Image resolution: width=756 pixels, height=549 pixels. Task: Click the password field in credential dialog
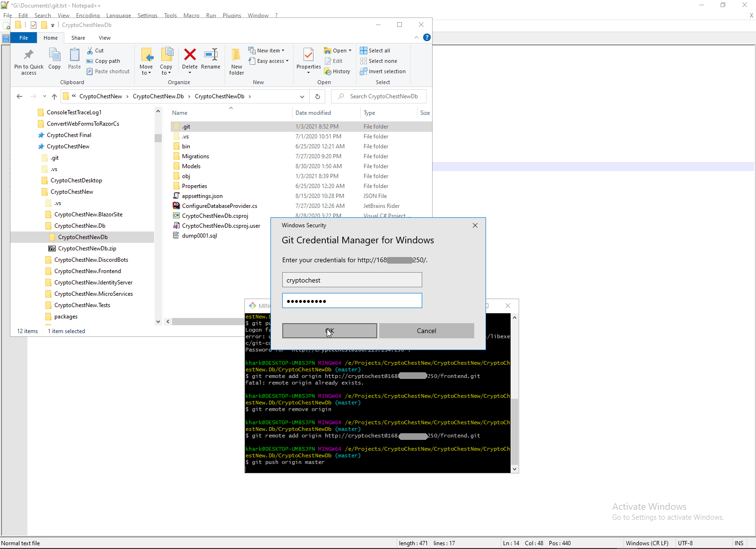click(352, 301)
